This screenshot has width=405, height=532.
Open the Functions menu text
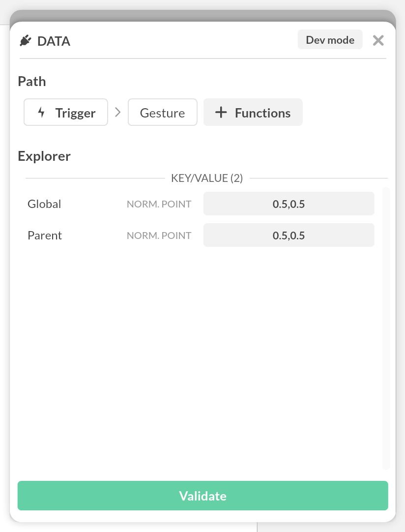point(262,113)
